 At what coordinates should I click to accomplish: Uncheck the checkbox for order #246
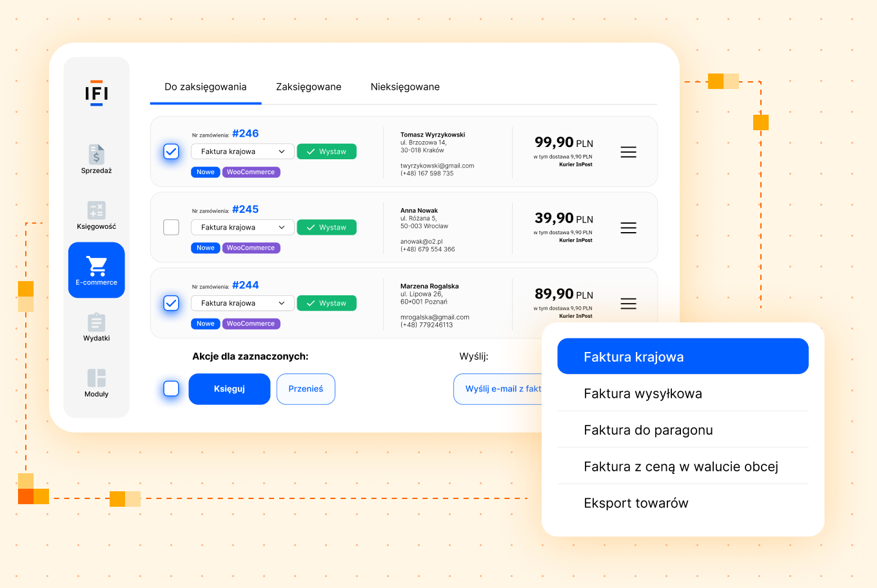[171, 152]
